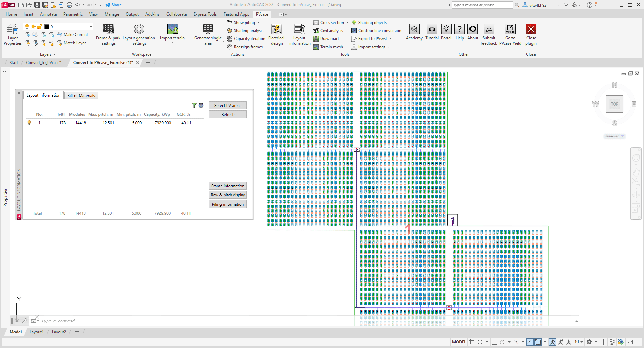Open Shading objects
The width and height of the screenshot is (644, 348).
[369, 23]
